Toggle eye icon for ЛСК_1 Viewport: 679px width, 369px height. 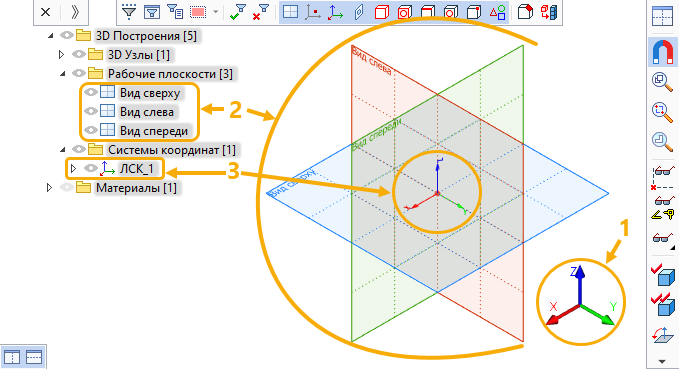point(90,168)
